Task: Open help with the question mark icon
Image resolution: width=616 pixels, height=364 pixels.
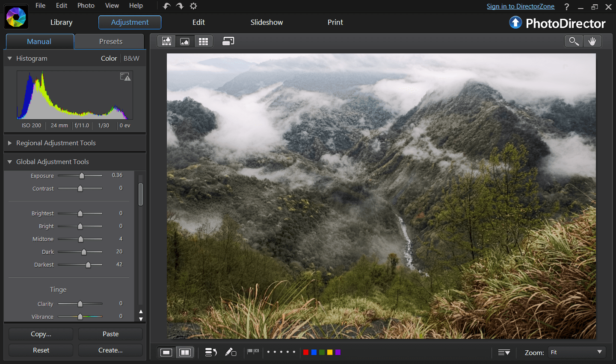Action: point(567,6)
